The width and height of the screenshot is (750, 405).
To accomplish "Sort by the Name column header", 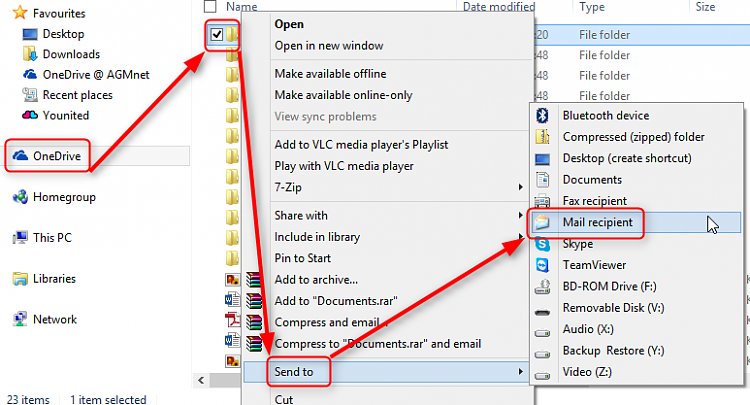I will tap(242, 7).
